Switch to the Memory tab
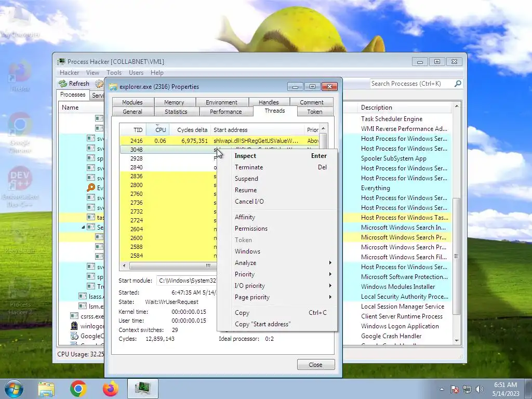Image resolution: width=532 pixels, height=399 pixels. pyautogui.click(x=174, y=102)
